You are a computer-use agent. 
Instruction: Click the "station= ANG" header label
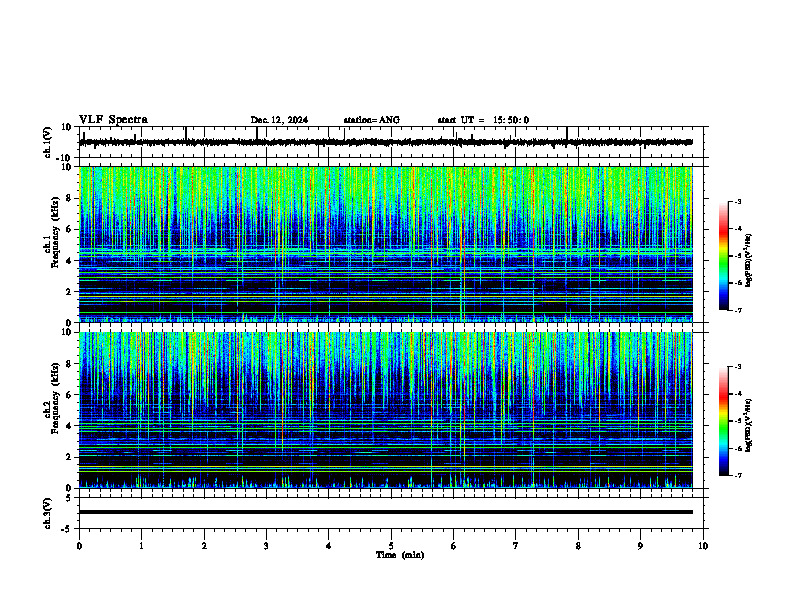click(x=371, y=120)
